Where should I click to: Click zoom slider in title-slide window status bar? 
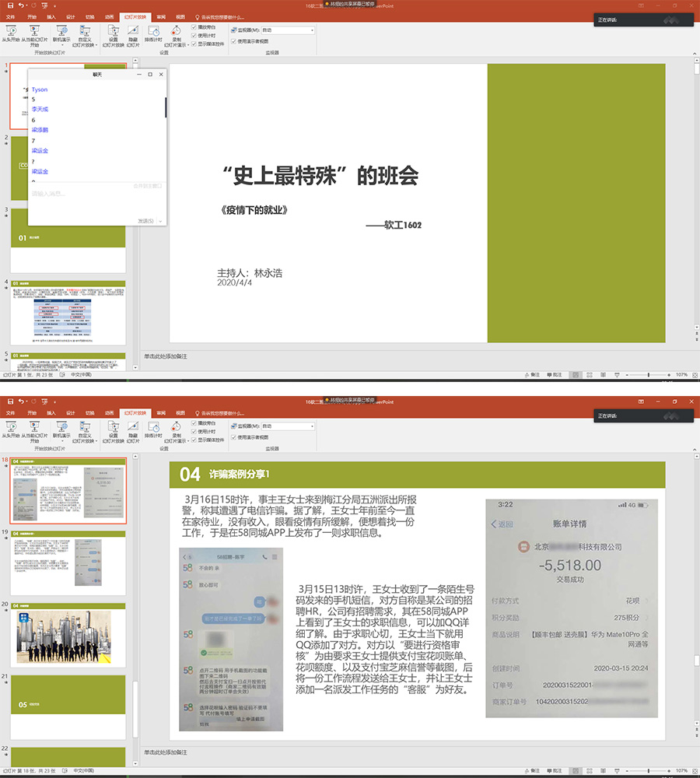tap(647, 375)
